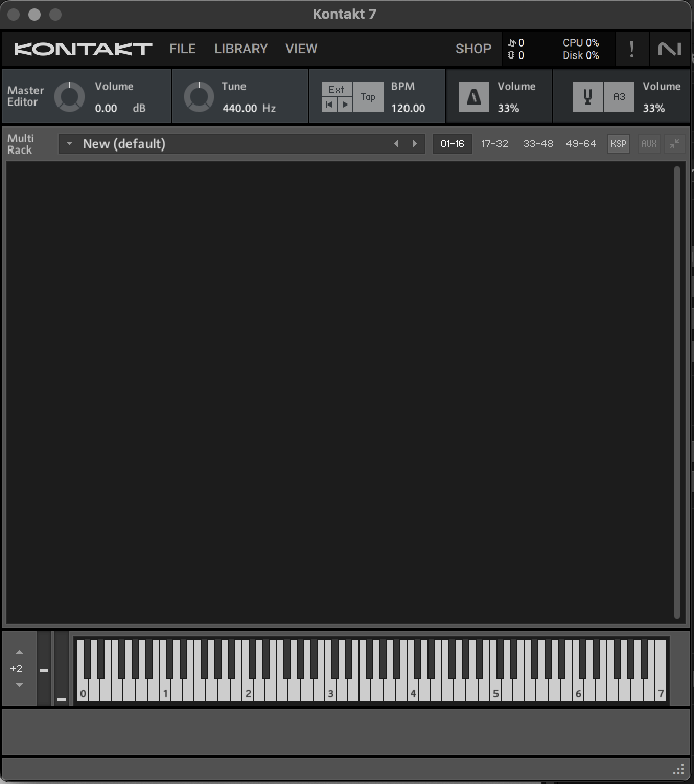Click the rack vertical scrollbar
This screenshot has width=694, height=784.
tap(677, 393)
